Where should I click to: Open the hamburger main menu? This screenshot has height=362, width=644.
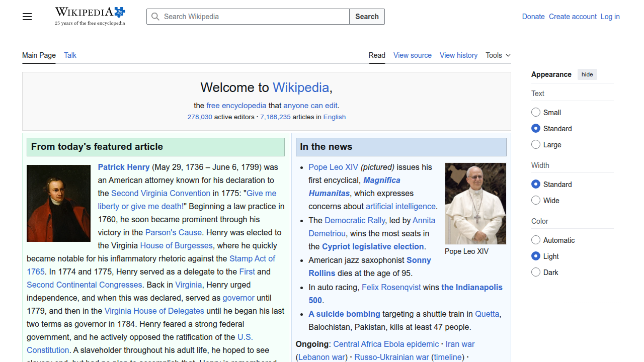[27, 17]
